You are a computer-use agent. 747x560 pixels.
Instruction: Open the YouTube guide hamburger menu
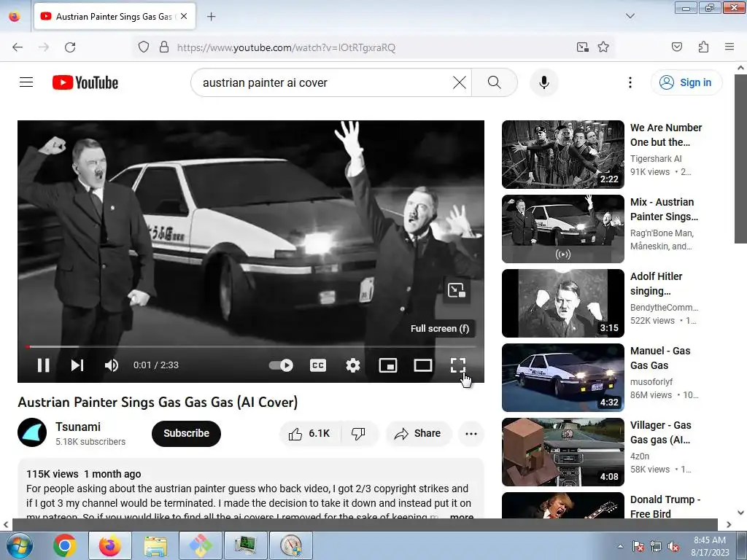(x=26, y=82)
